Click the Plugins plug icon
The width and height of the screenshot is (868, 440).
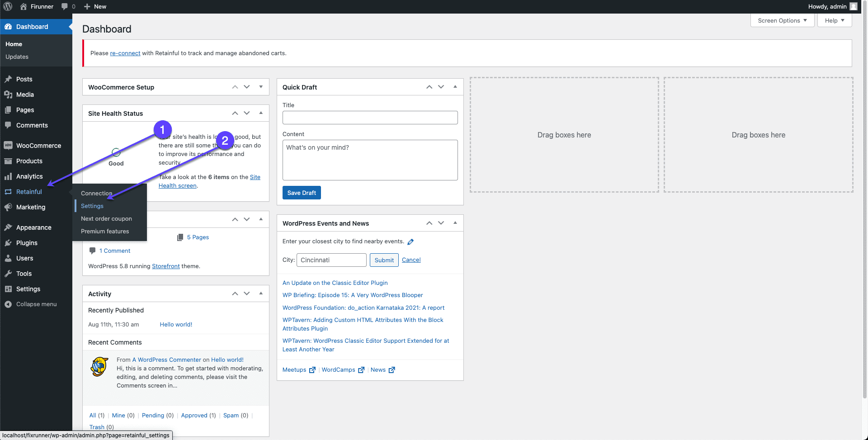coord(8,243)
